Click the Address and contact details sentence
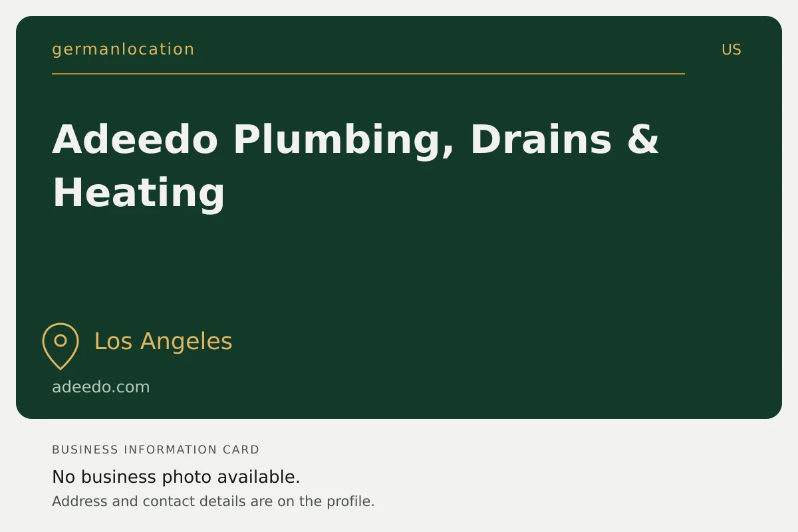This screenshot has width=798, height=532. [x=213, y=501]
